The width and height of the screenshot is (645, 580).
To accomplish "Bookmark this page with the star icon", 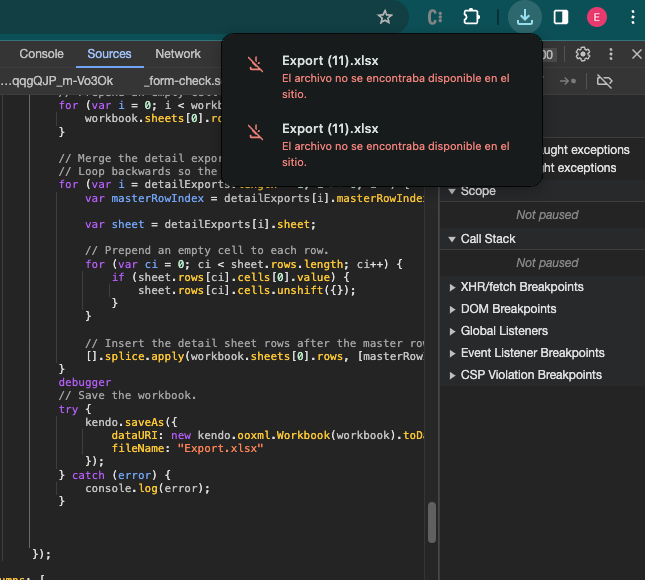I will [x=385, y=17].
